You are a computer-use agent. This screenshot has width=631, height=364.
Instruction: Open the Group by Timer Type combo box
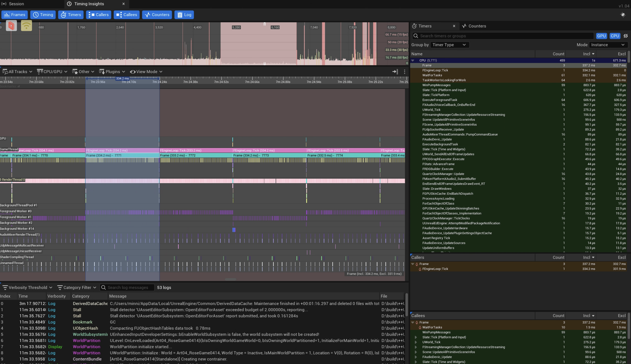pyautogui.click(x=449, y=45)
